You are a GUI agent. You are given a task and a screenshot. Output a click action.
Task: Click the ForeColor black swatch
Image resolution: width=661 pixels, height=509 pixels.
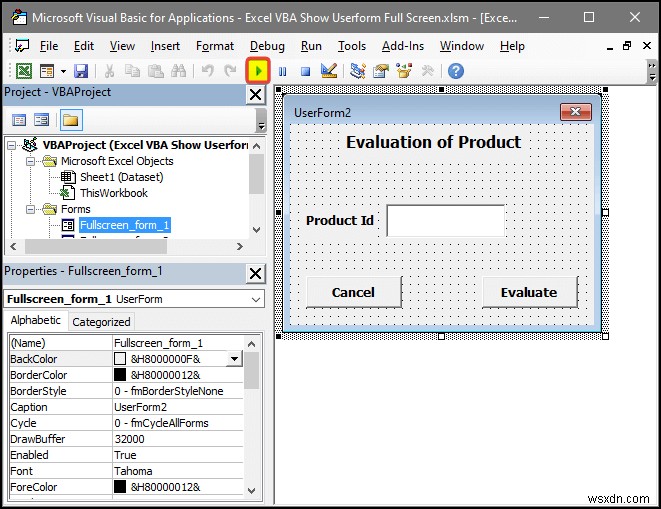tap(120, 487)
